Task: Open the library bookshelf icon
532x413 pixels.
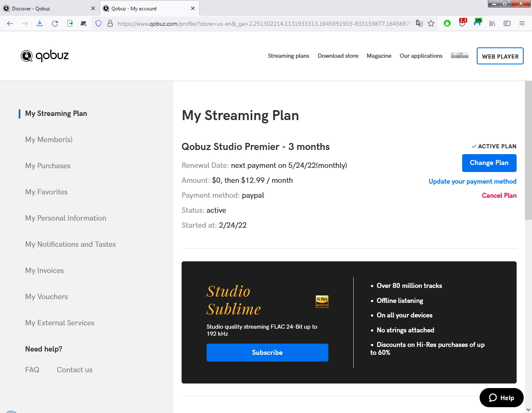Action: click(492, 24)
